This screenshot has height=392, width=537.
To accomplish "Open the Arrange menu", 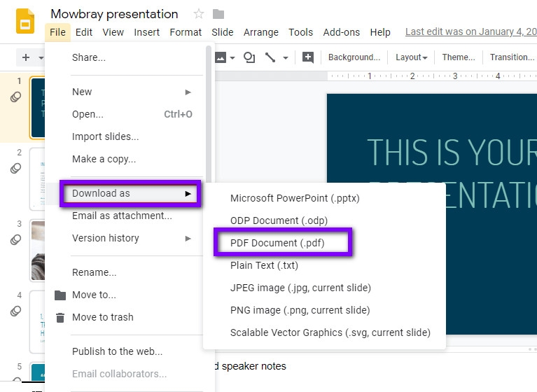I will point(261,32).
